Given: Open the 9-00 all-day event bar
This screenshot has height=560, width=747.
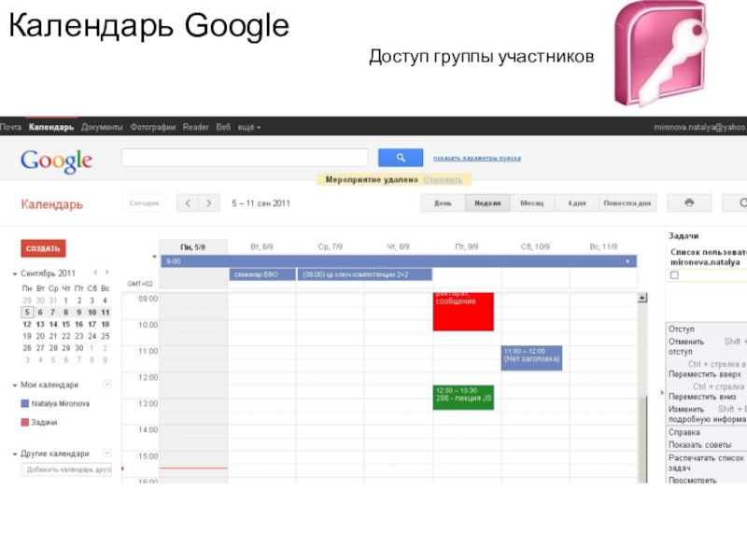Looking at the screenshot, I should [x=399, y=261].
